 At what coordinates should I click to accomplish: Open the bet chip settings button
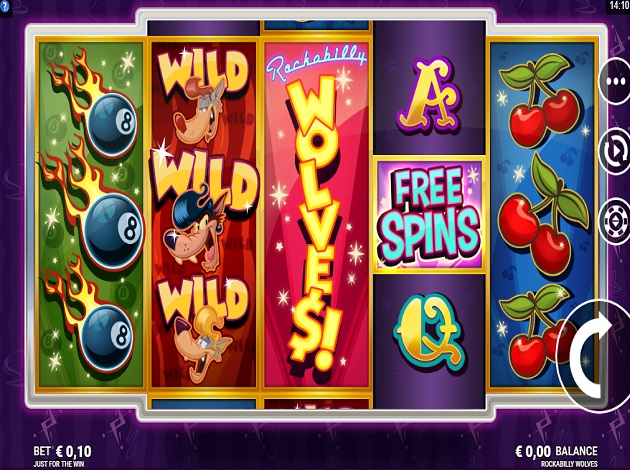(615, 221)
